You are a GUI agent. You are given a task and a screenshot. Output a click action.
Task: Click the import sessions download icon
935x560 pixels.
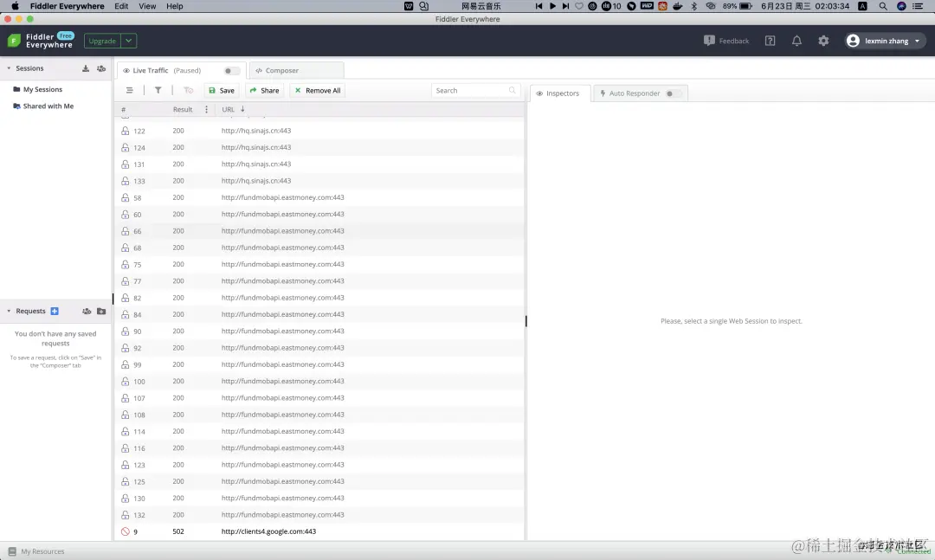point(86,68)
